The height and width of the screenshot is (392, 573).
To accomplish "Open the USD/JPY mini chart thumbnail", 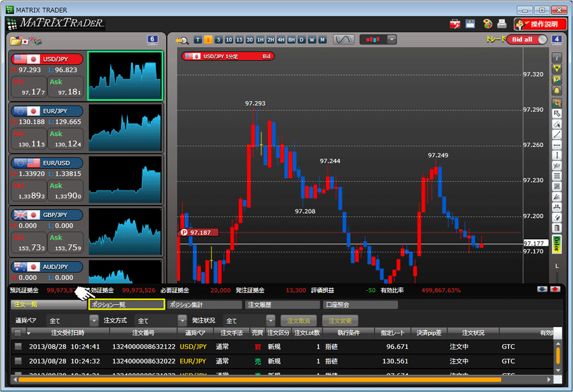I will pyautogui.click(x=125, y=76).
